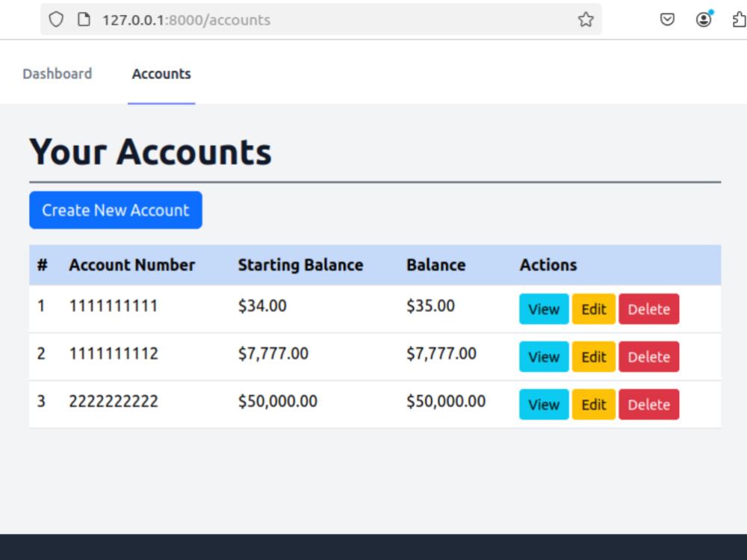Click the # column header
Screen dimensions: 747x560
tap(43, 265)
